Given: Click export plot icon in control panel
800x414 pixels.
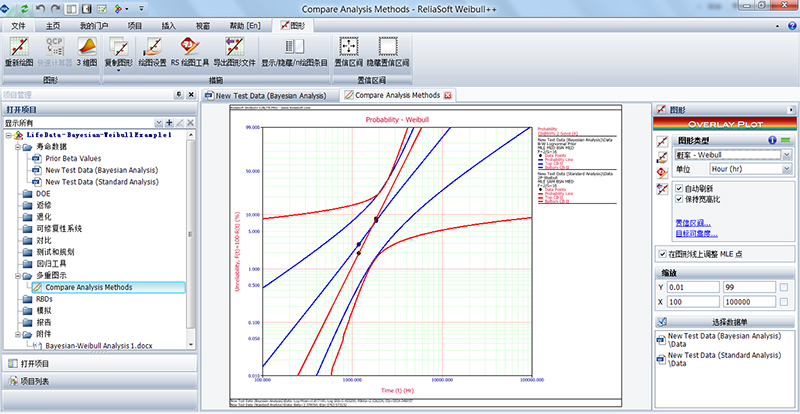Looking at the screenshot, I should 662,189.
